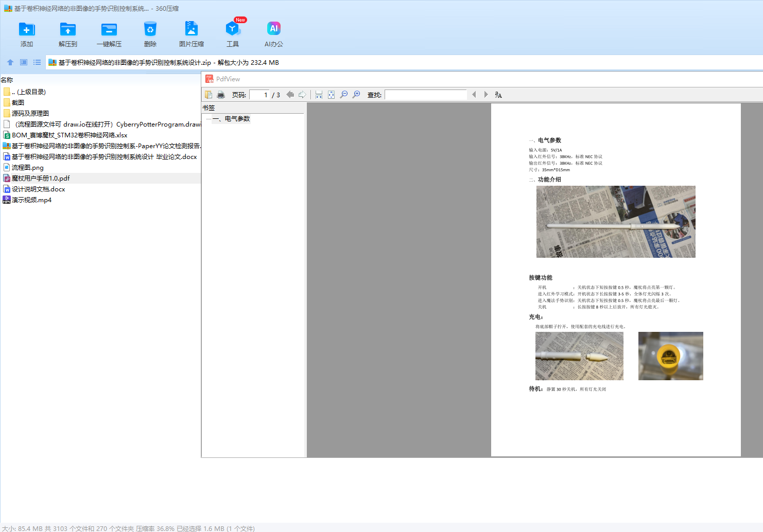Screen dimensions: 763x532
Task: Find next search match in PDF
Action: point(486,95)
